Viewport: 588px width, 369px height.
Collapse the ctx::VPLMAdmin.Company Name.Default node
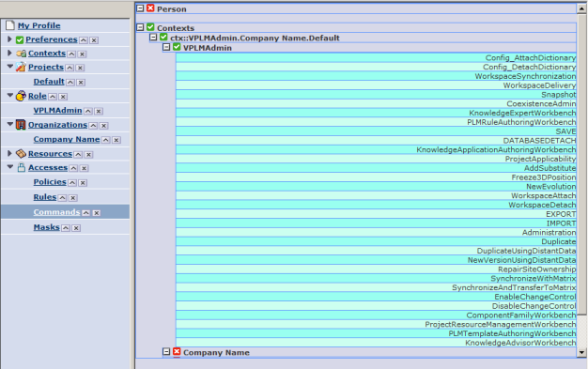click(153, 38)
